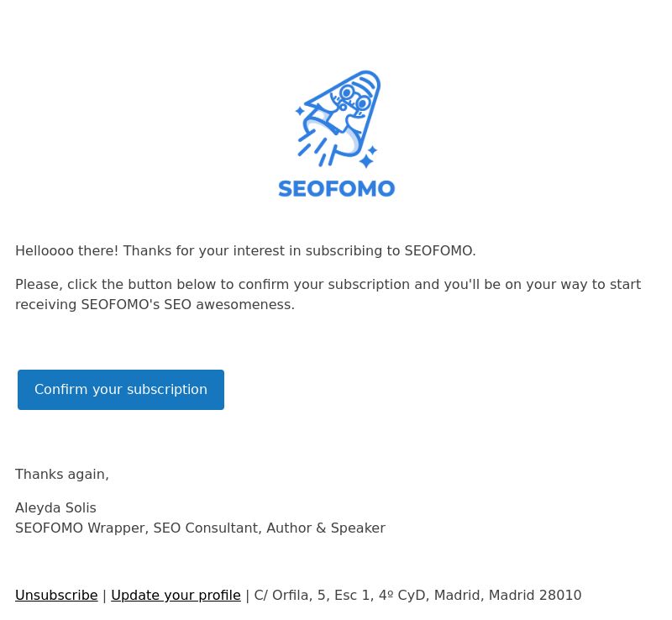Open the Update your profile link

tap(176, 595)
